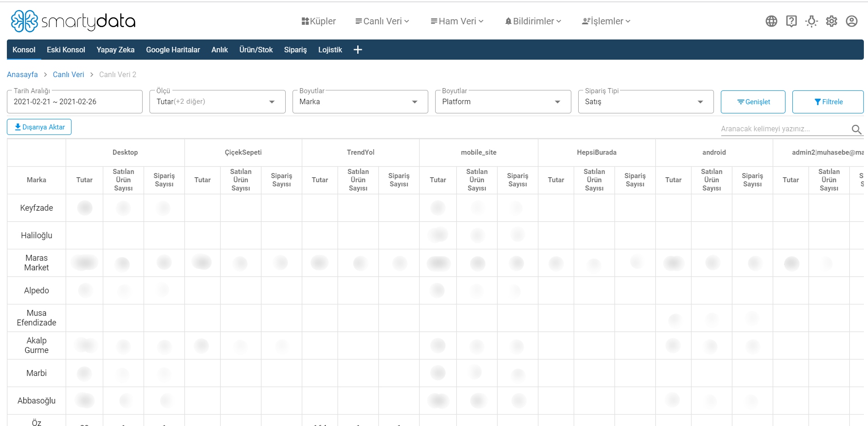
Task: Click the smartydata logo
Action: pyautogui.click(x=73, y=21)
